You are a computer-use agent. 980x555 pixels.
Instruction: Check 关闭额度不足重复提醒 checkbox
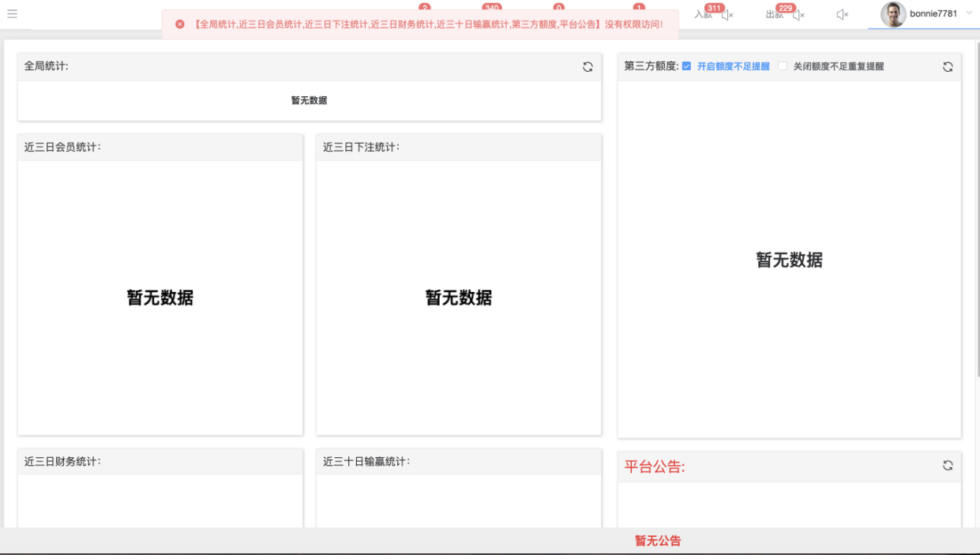coord(783,66)
